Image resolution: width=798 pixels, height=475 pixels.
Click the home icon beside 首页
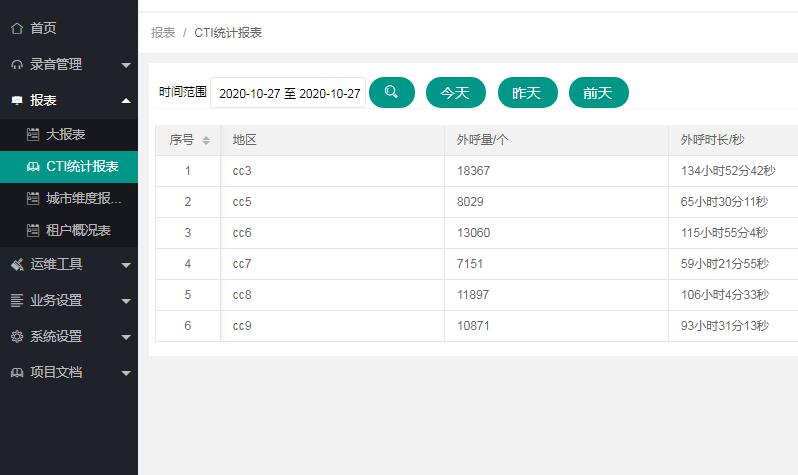(x=17, y=28)
